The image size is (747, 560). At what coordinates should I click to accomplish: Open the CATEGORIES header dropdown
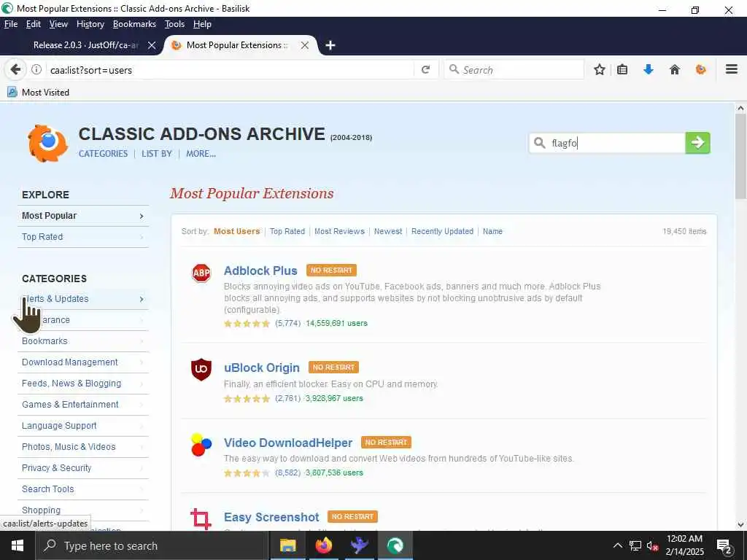(x=104, y=154)
